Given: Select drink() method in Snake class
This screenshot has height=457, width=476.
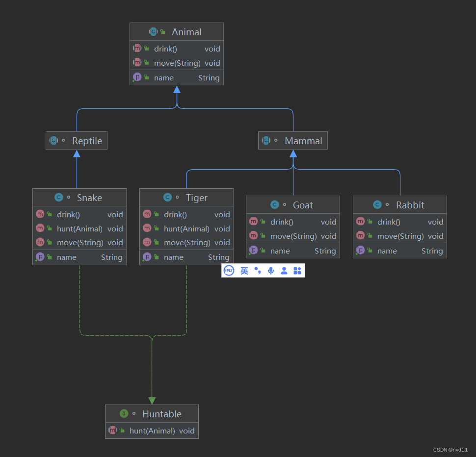Looking at the screenshot, I should [79, 214].
